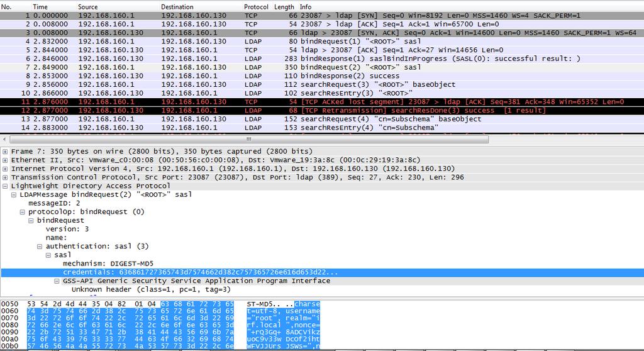
Task: Collapse the Lightweight Directory Access Protocol node
Action: click(x=5, y=186)
